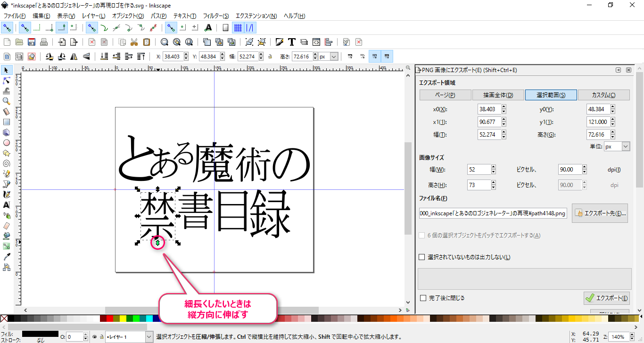This screenshot has height=343, width=644.
Task: Open Align and Distribute dialog icon
Action: (x=329, y=42)
